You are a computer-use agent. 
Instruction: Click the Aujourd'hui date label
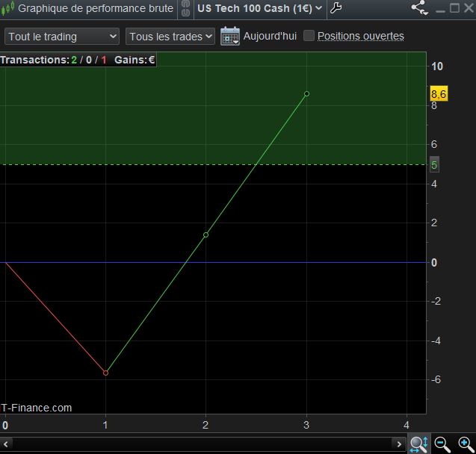[x=270, y=36]
